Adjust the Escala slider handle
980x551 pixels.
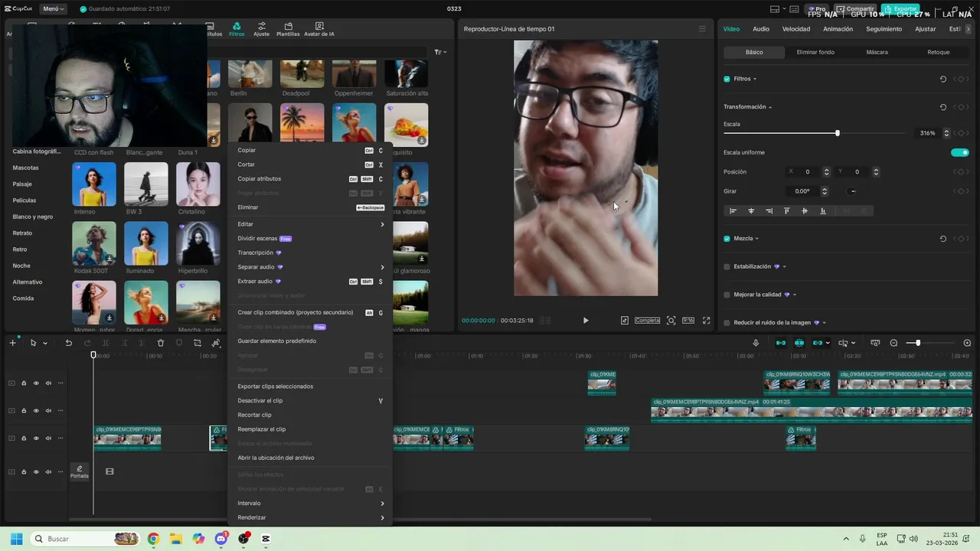click(837, 133)
